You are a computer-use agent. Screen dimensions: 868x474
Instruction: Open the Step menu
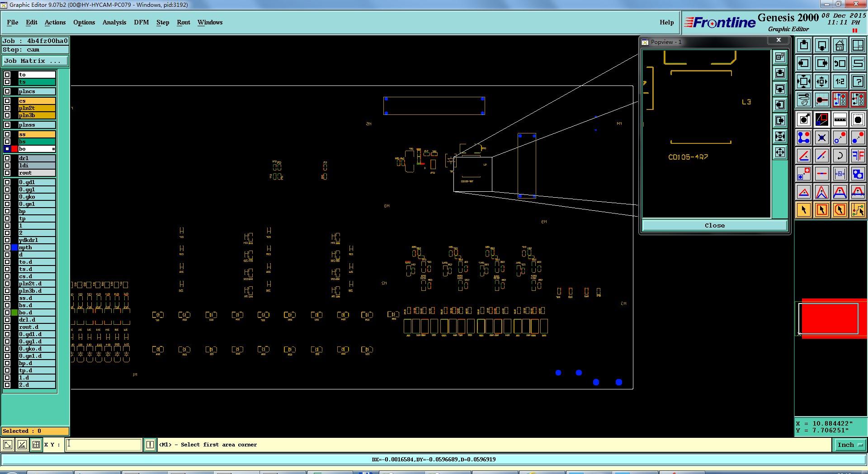pos(163,22)
